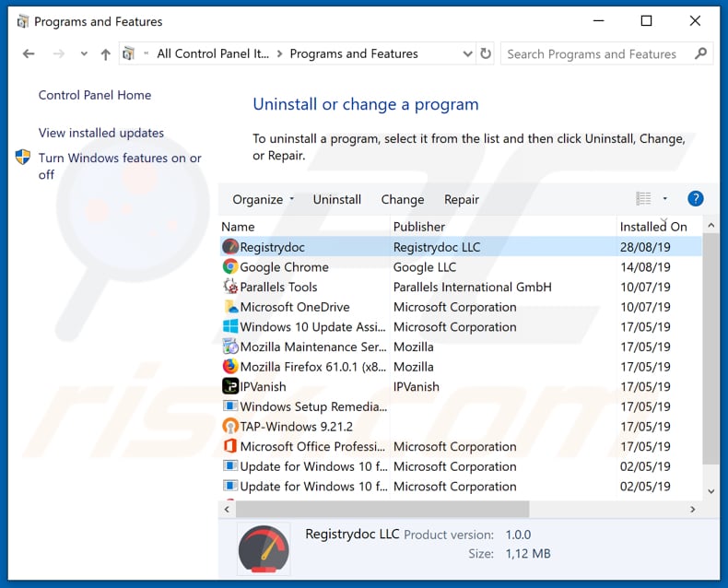
Task: Expand the recent locations dropdown arrow
Action: (84, 53)
